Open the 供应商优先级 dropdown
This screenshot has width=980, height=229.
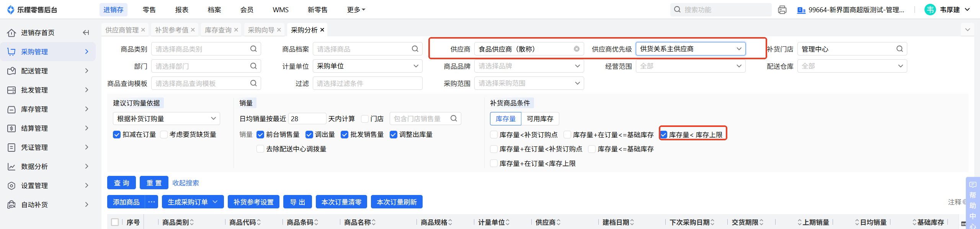691,49
